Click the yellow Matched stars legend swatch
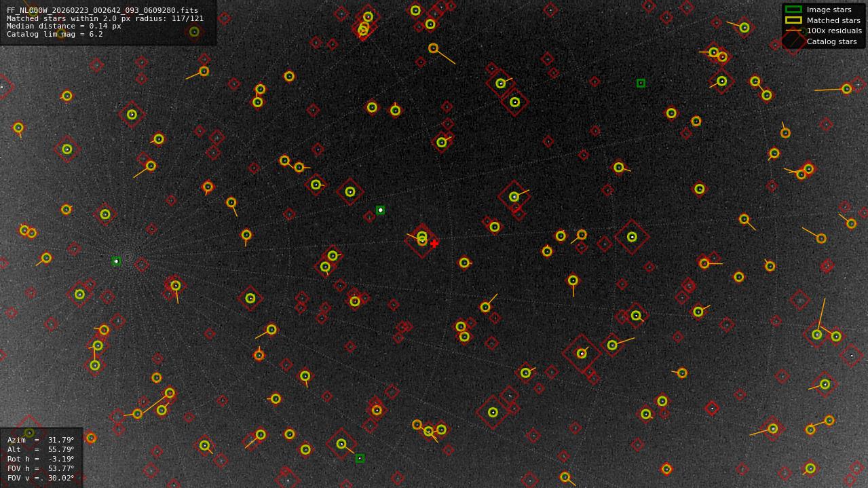 [793, 20]
